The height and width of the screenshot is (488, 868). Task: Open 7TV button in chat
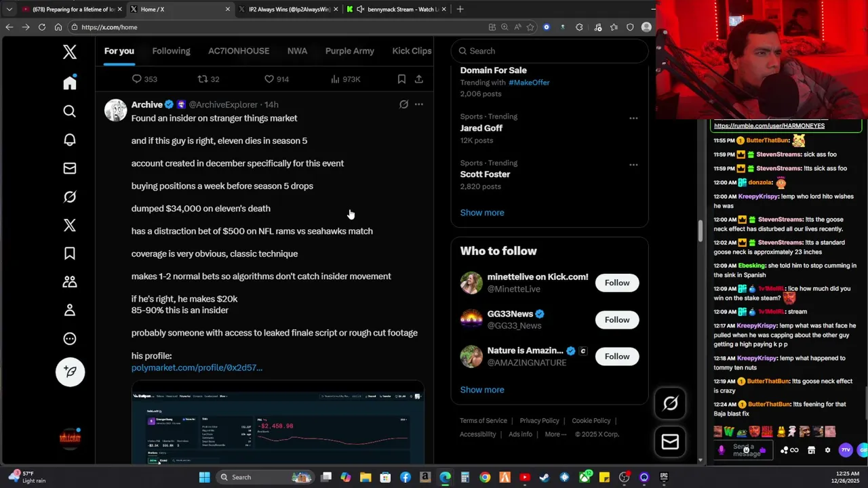(846, 450)
